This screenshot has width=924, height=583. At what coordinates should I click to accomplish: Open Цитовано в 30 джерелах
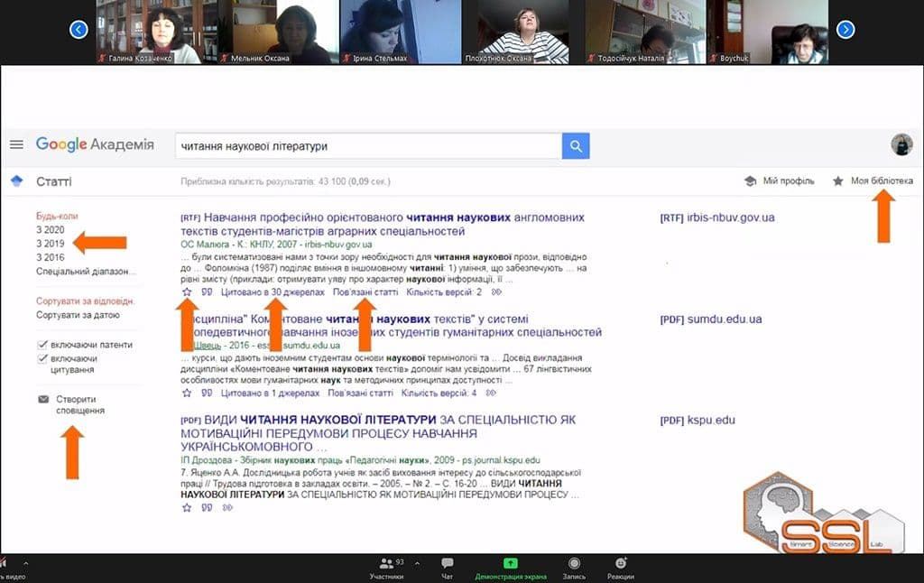tap(273, 291)
